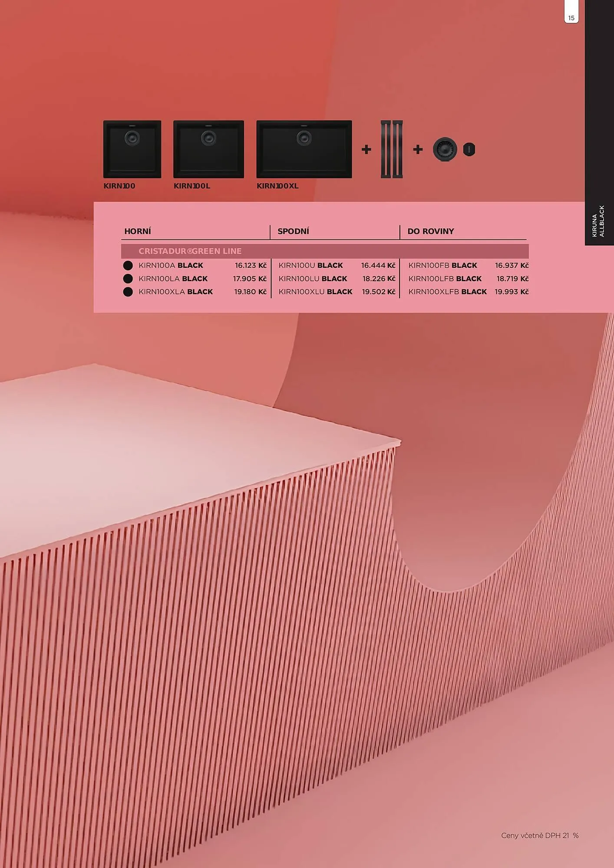Select the HORNÍ column header
The height and width of the screenshot is (868, 614).
tap(138, 231)
